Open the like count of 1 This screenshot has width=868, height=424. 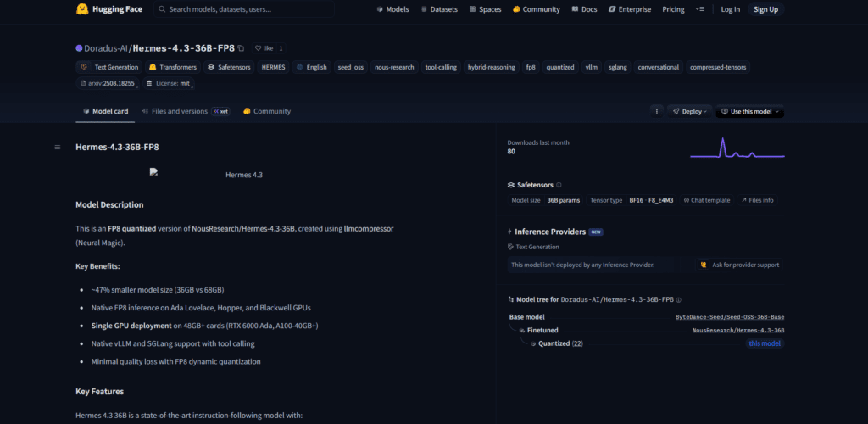click(281, 48)
